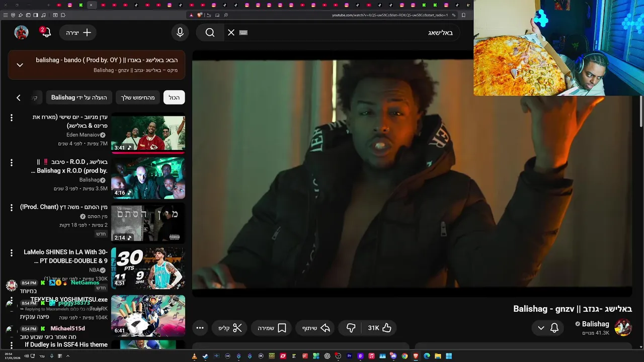Screen dimensions: 644x362
Task: Open the Tekken 8 Yoshimitsu thumbnail 6:41
Action: [148, 315]
